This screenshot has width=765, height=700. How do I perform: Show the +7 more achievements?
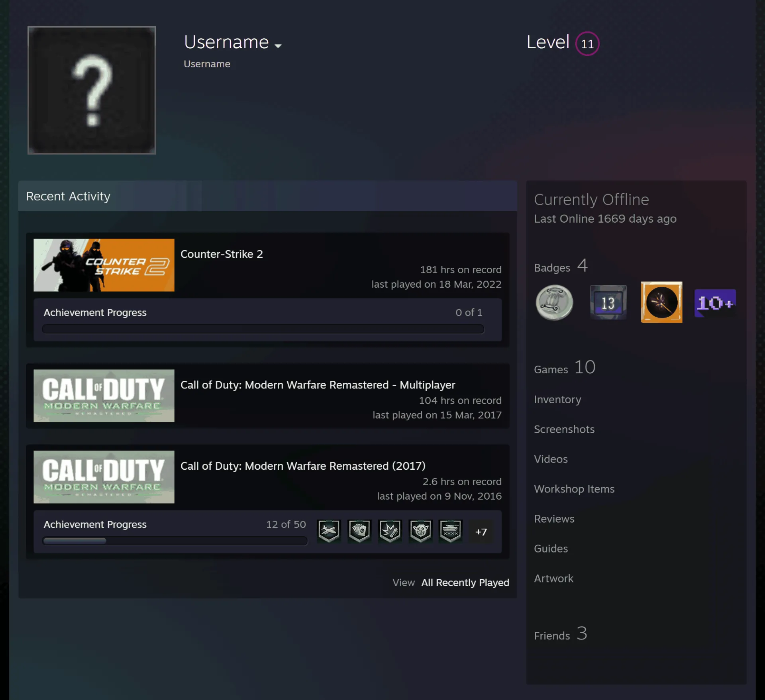481,532
